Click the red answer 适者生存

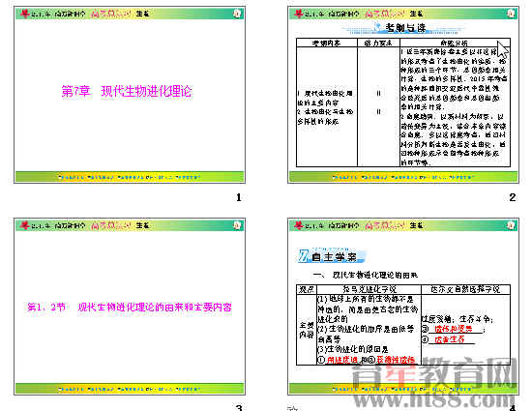(x=450, y=339)
